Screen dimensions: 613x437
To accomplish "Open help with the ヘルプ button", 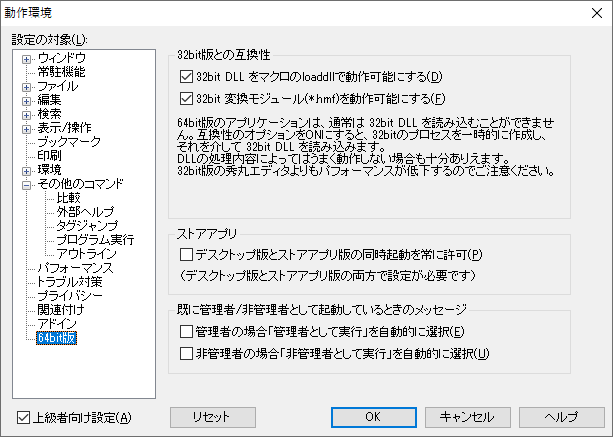I will (x=560, y=417).
